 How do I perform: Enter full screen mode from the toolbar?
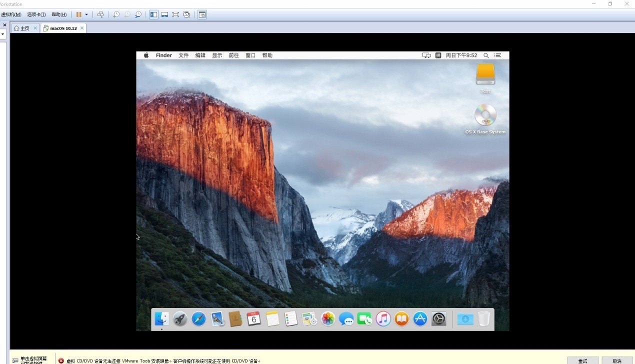coord(175,14)
